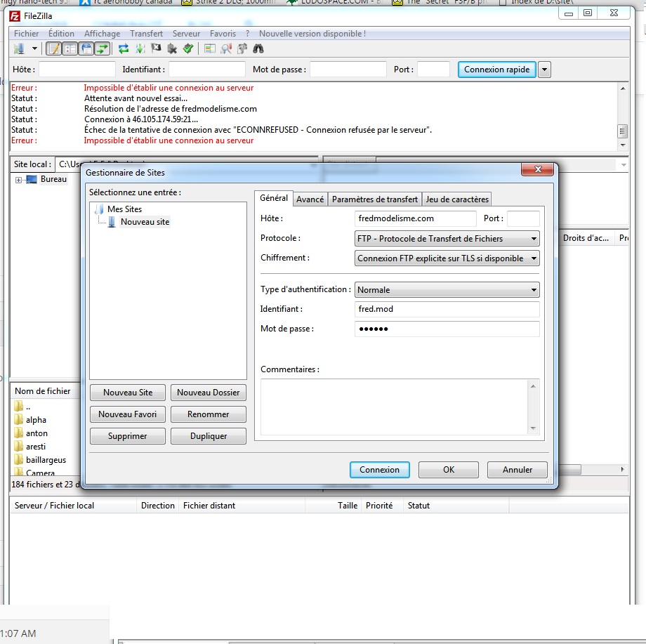Close the Gestionnaire de Sites dialog
The height and width of the screenshot is (644, 646).
click(x=537, y=169)
